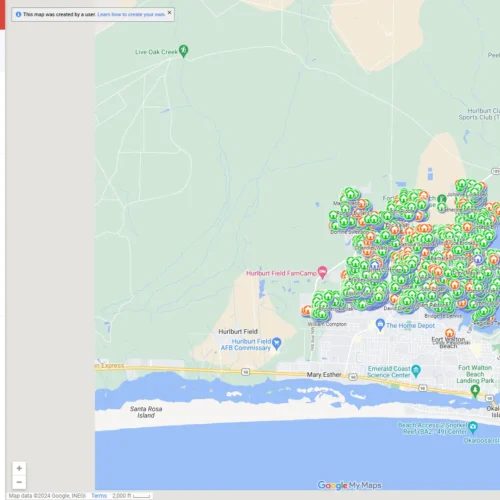
Task: Click The Home Depot blue shopping pin
Action: 380,325
